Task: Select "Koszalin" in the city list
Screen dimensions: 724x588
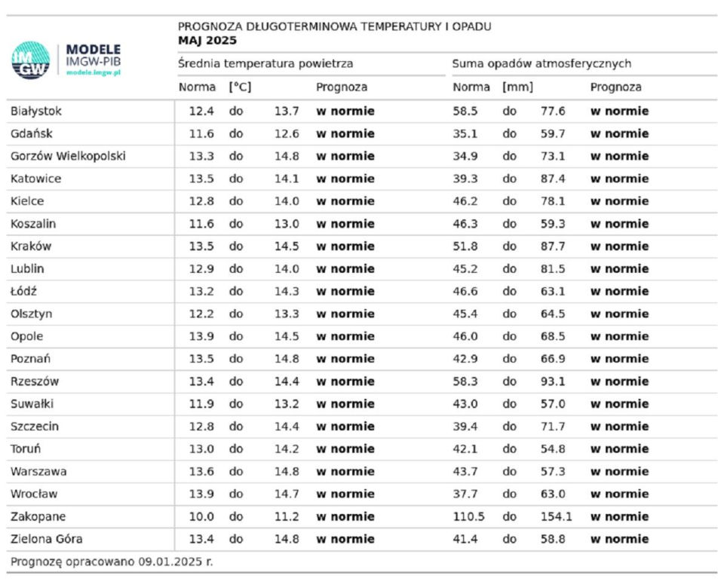Action: [33, 224]
